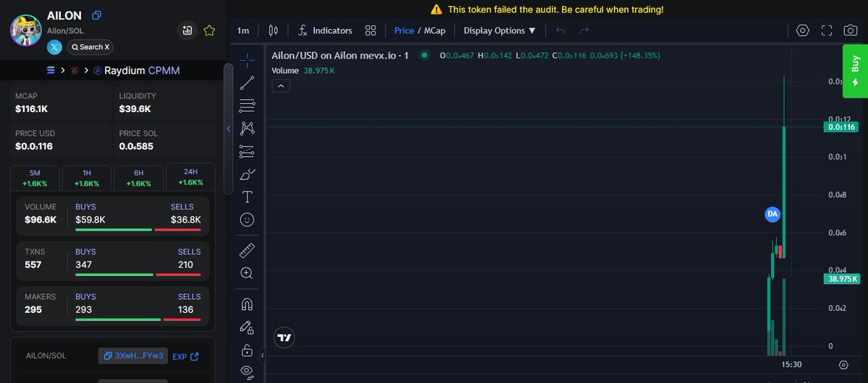Toggle stay in drawing mode
This screenshot has height=383, width=868.
click(247, 327)
